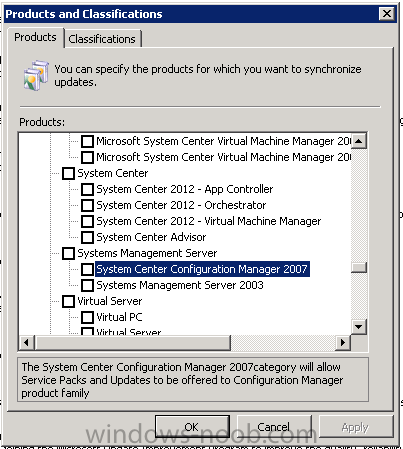Switch to the Classifications tab
The height and width of the screenshot is (449, 403).
(103, 39)
